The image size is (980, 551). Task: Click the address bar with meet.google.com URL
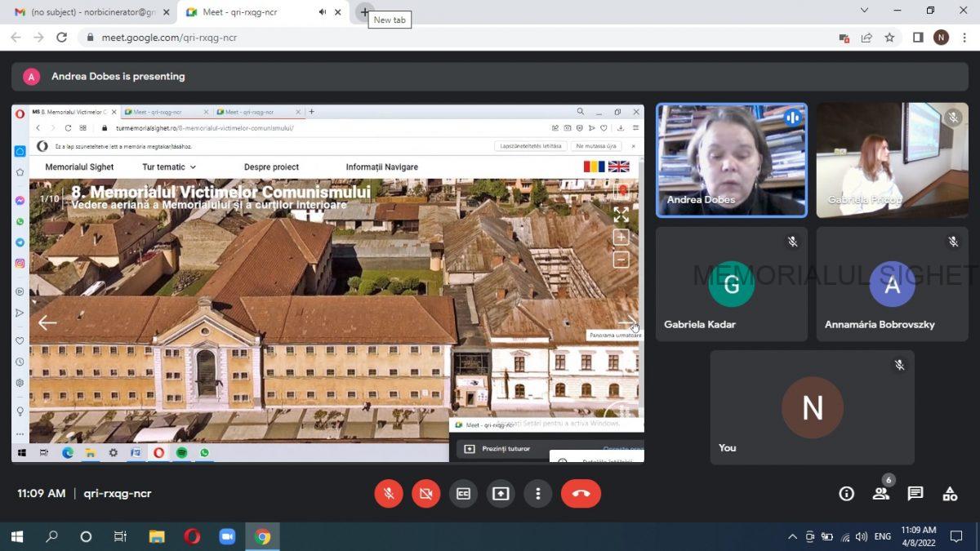coord(457,38)
